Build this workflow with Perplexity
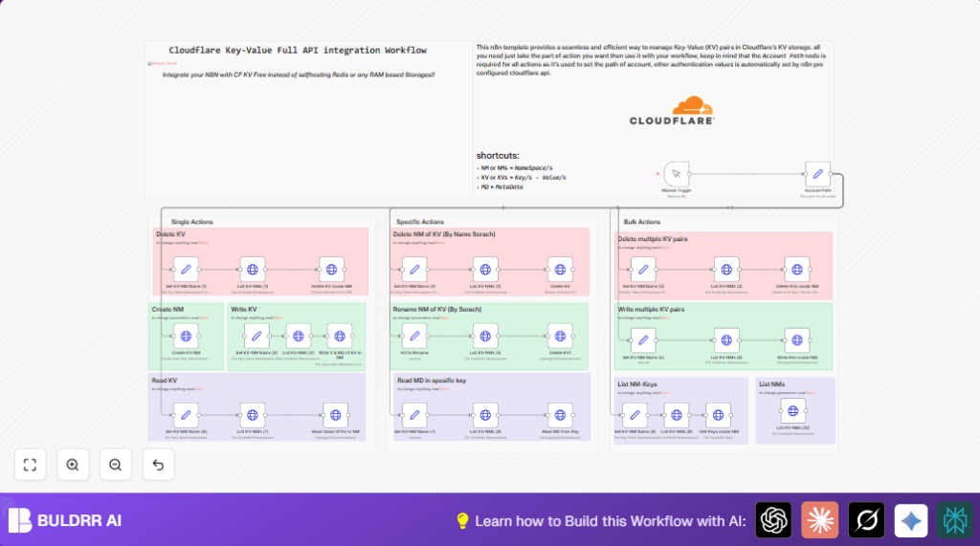 point(954,520)
